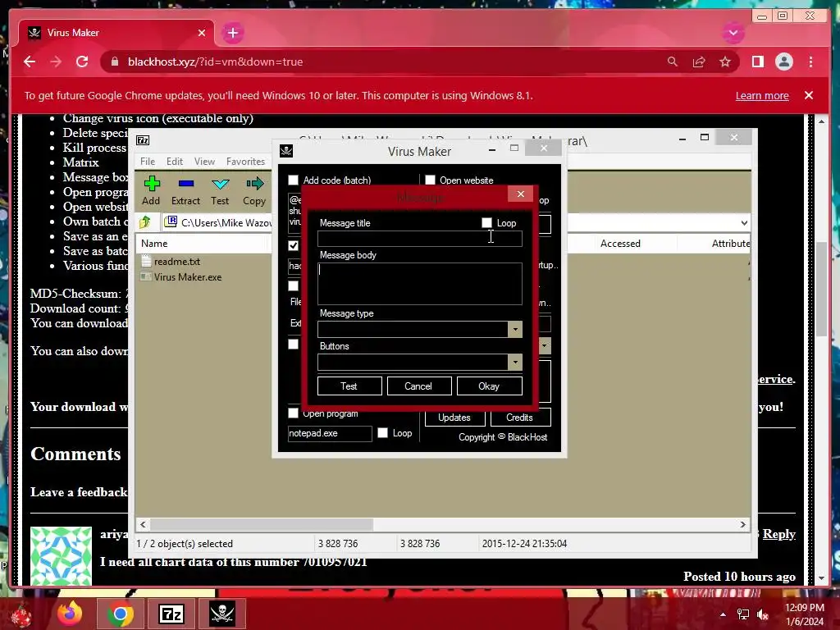
Task: Open the tab search dropdown button
Action: (x=733, y=33)
